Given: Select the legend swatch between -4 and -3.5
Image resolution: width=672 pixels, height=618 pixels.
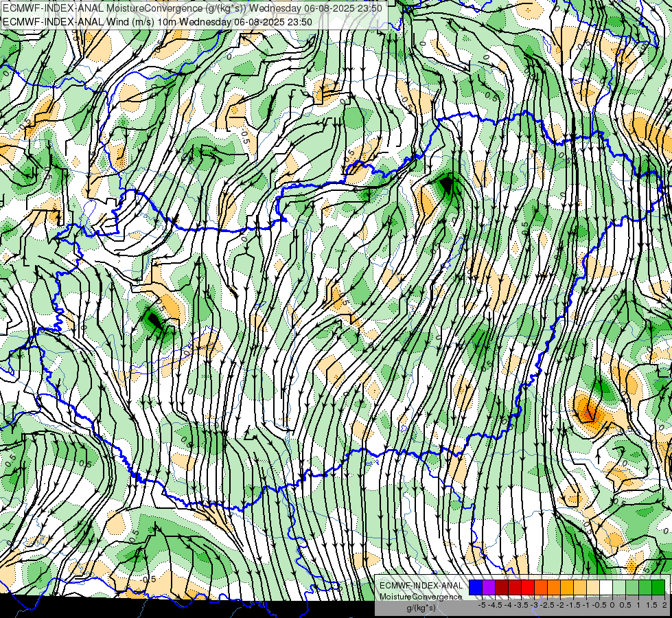Looking at the screenshot, I should coord(515,587).
